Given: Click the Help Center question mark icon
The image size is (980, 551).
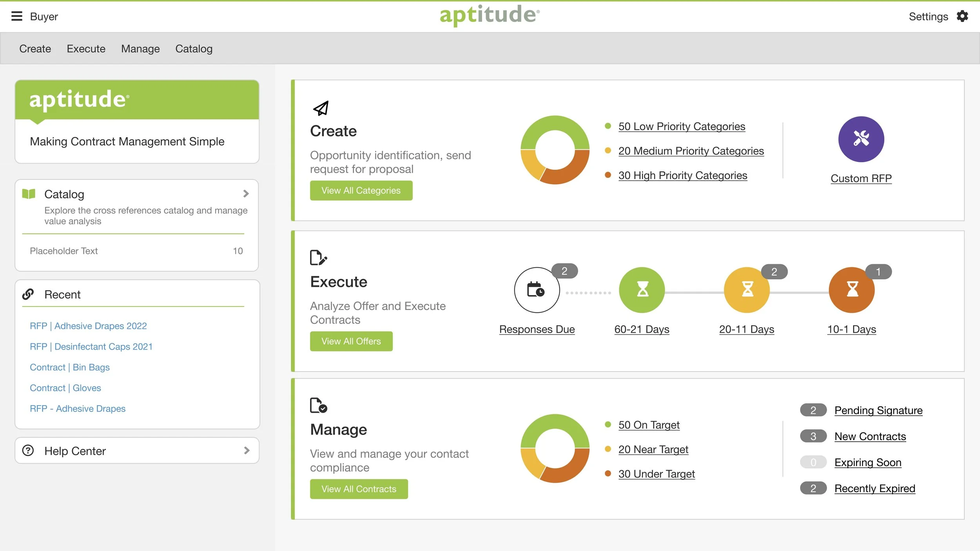Looking at the screenshot, I should (28, 450).
